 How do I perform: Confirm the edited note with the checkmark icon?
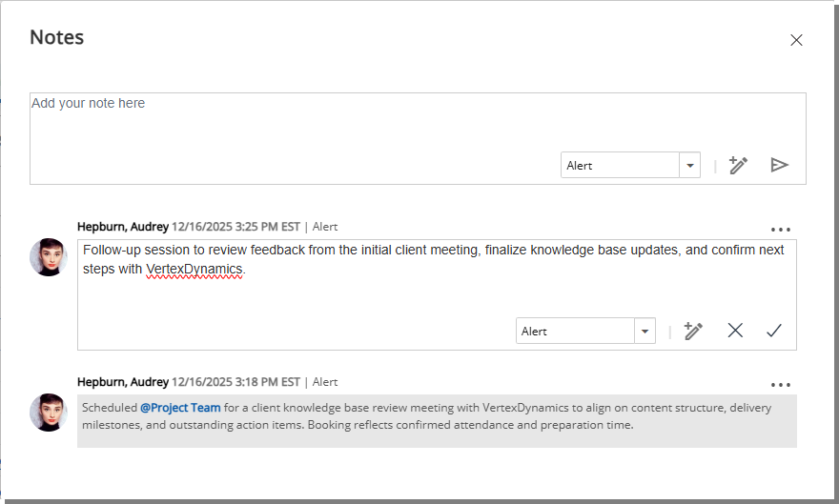(773, 331)
